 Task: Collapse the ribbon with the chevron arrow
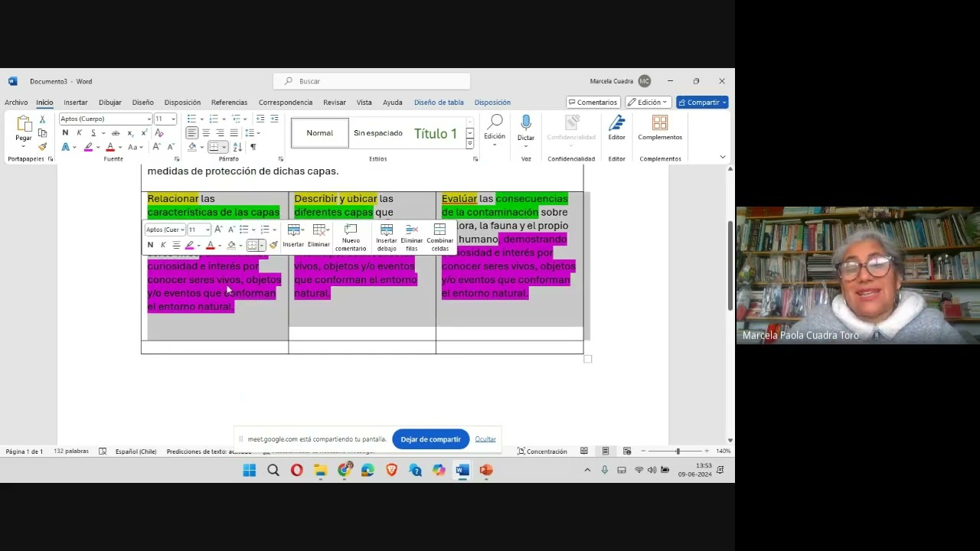click(x=722, y=157)
